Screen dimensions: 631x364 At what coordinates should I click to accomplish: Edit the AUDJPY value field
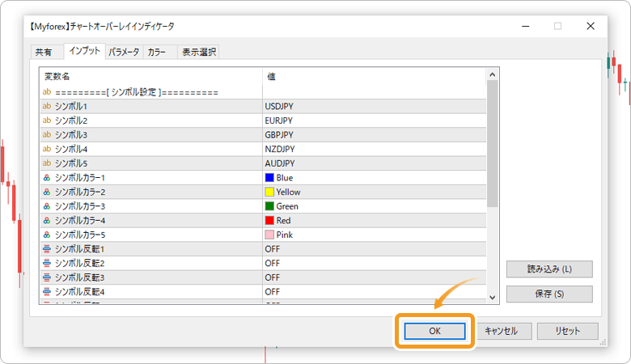pos(375,163)
